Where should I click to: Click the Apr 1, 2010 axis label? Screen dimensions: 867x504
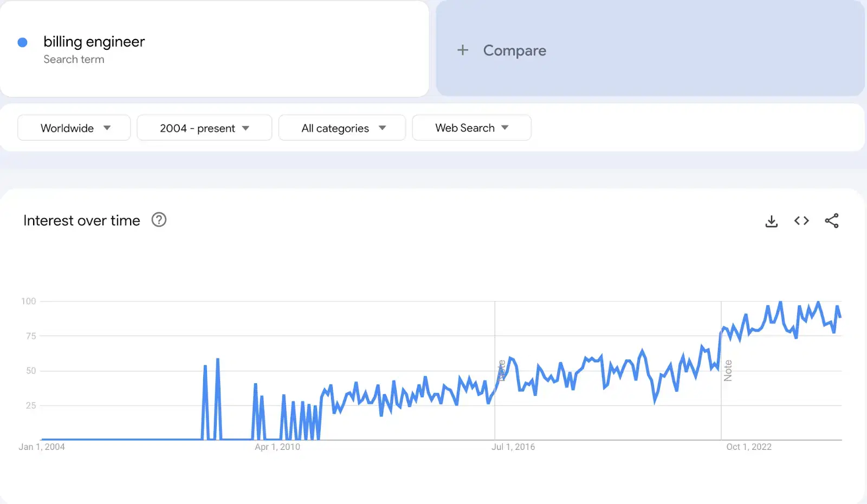point(277,447)
